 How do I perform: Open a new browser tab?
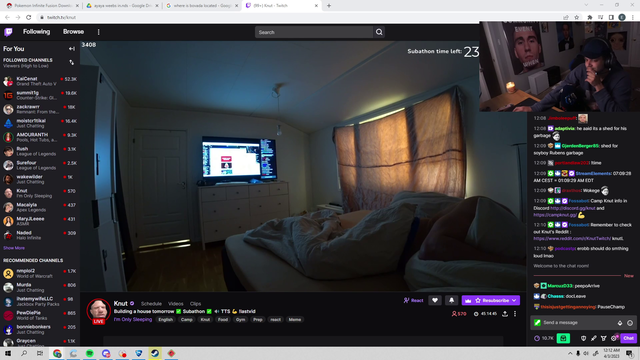pyautogui.click(x=329, y=6)
